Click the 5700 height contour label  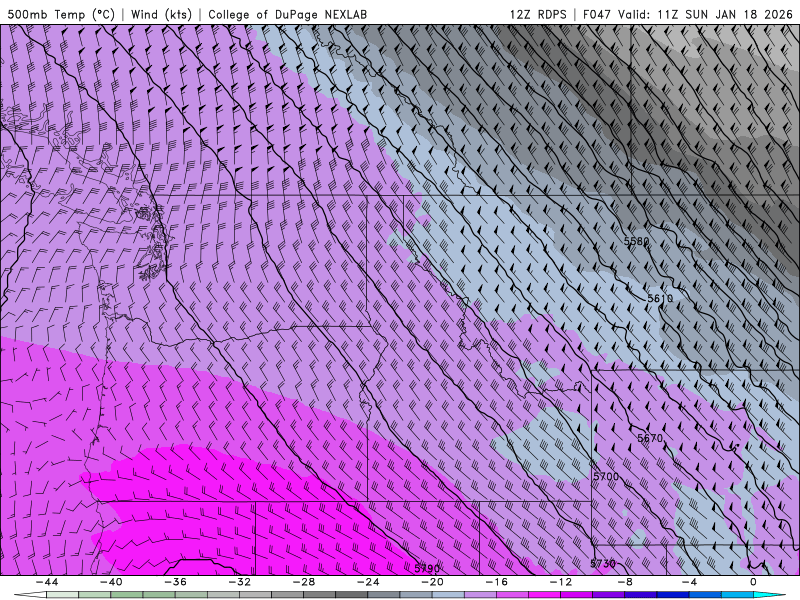point(606,477)
